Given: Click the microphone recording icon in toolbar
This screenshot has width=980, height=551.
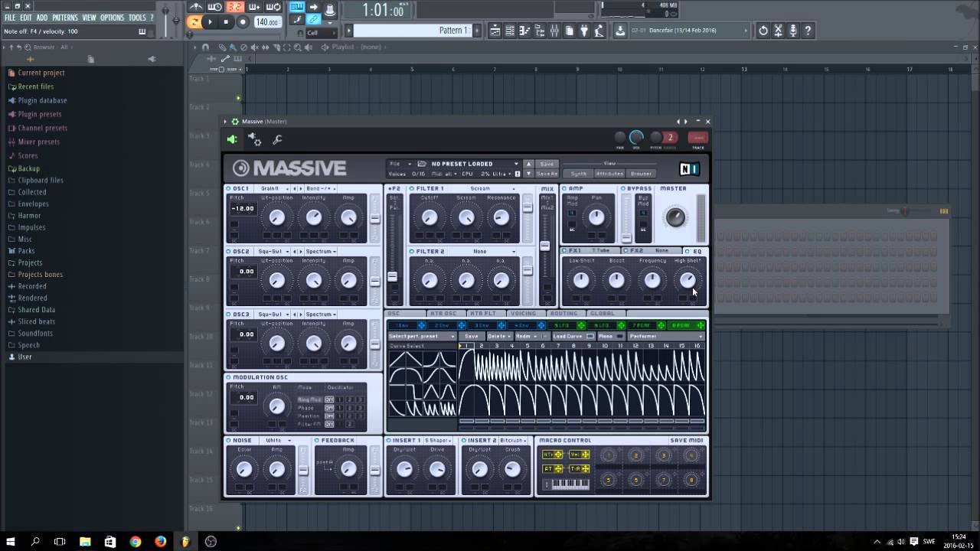Looking at the screenshot, I should [x=793, y=31].
